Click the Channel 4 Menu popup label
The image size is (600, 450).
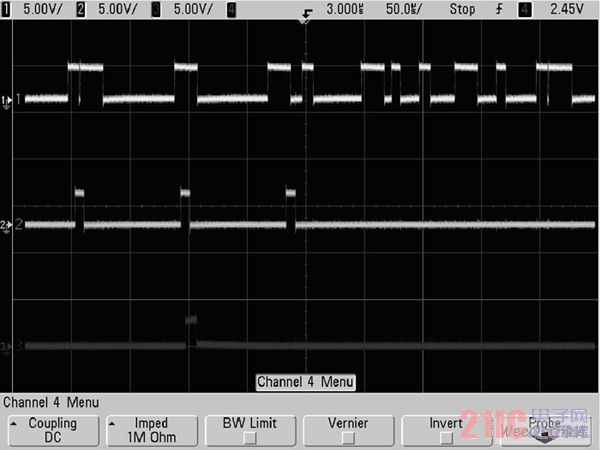(304, 382)
